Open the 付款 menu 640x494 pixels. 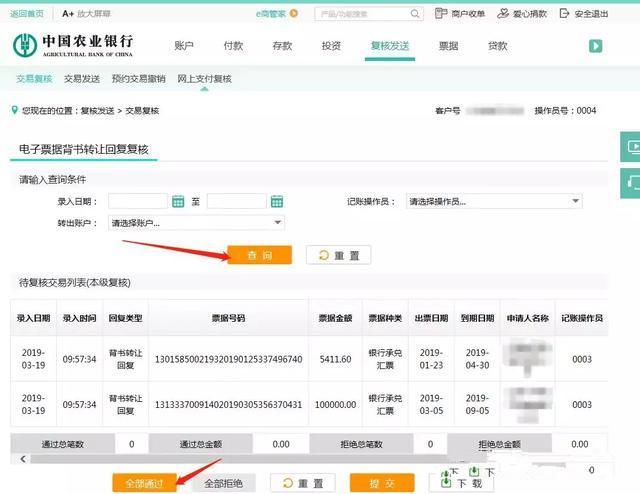233,46
